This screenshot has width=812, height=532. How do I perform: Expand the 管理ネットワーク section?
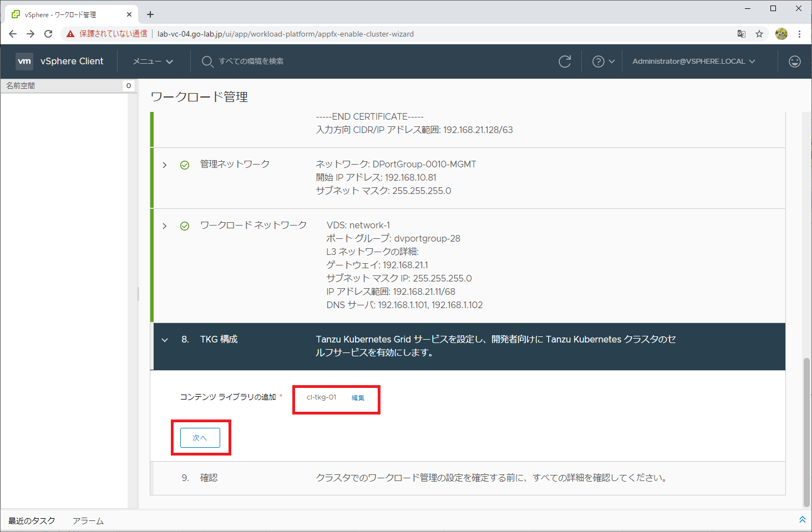click(165, 165)
